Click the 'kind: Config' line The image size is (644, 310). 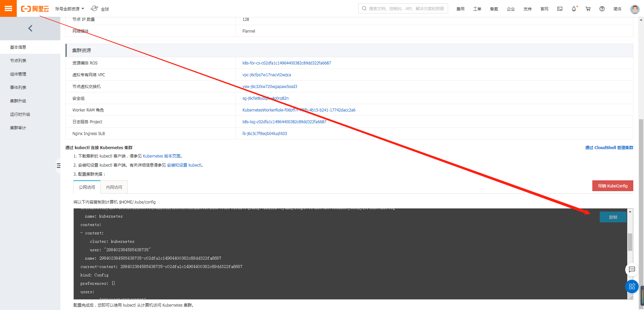tap(94, 275)
